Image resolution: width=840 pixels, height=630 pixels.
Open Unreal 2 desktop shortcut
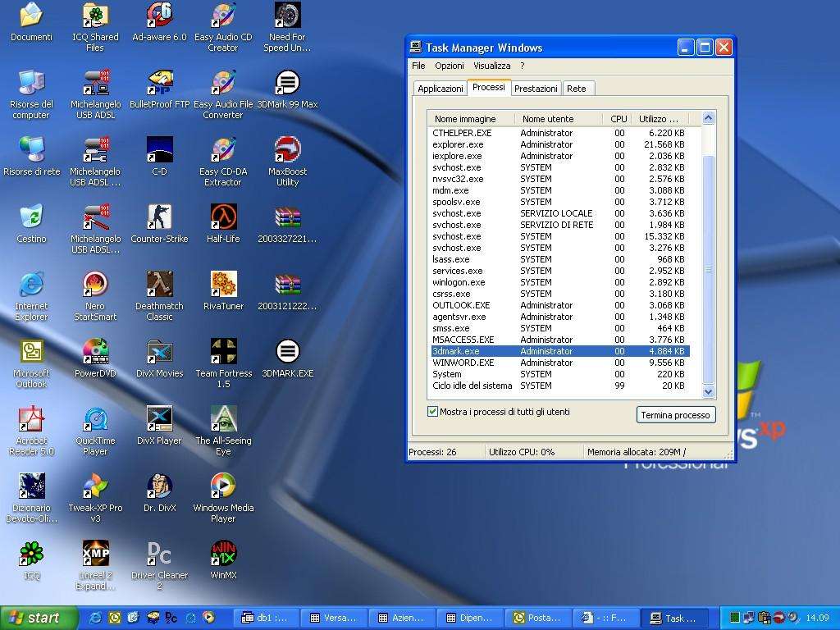click(x=95, y=566)
